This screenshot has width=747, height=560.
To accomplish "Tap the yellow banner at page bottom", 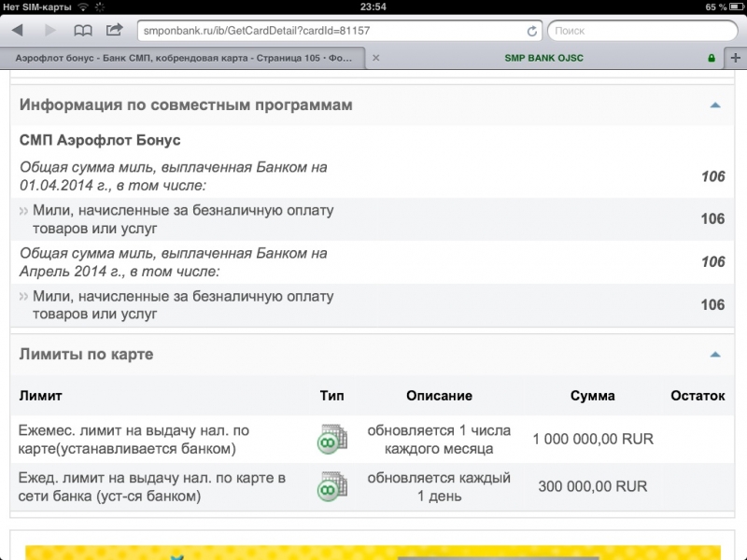I will 373,551.
